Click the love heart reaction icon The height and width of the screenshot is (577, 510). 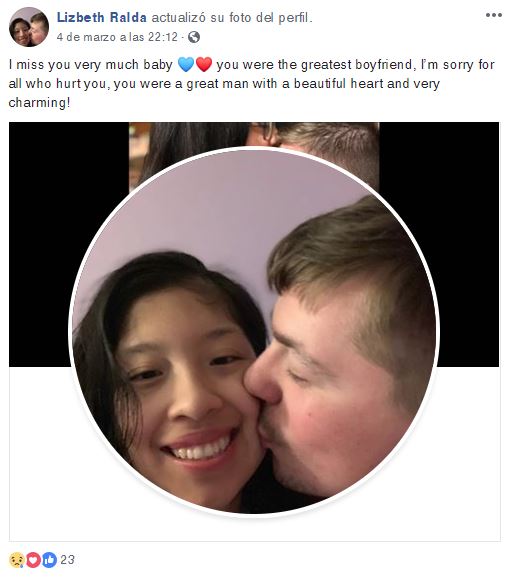pos(33,560)
